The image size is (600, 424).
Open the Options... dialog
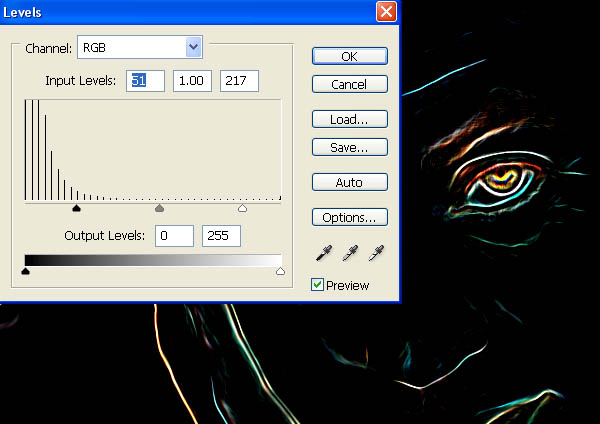pos(350,217)
